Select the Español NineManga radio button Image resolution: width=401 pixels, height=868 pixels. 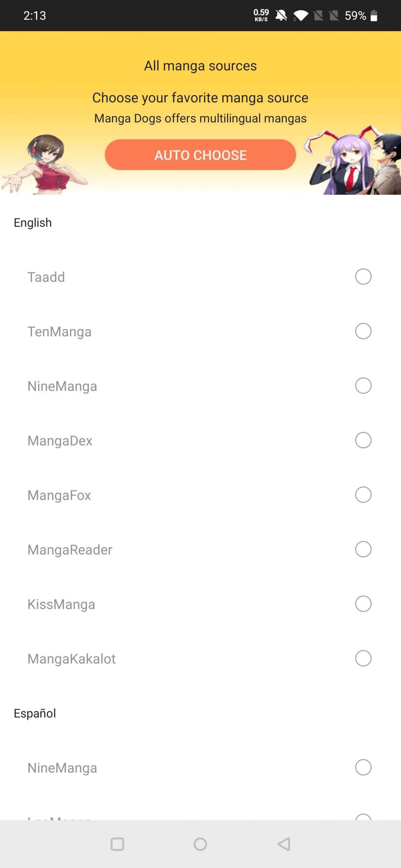pos(363,767)
